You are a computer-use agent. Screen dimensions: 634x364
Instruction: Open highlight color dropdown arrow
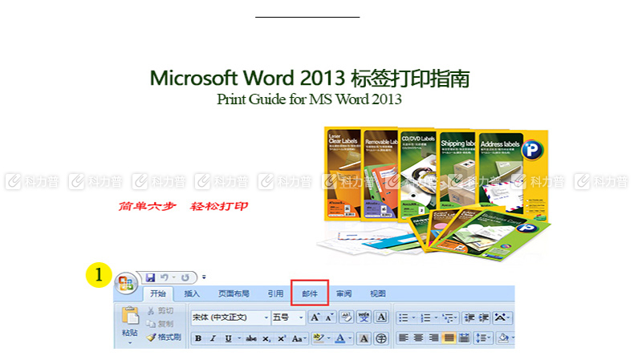click(x=329, y=338)
